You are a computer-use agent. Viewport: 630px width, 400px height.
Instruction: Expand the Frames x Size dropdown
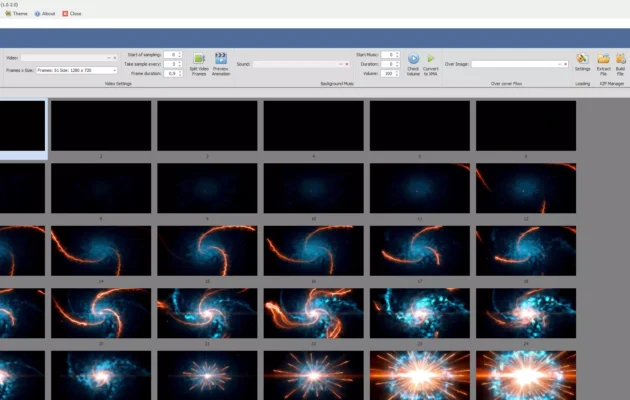(115, 70)
